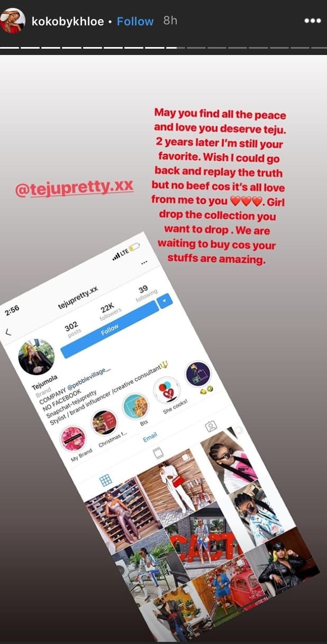Open the Christmas story highlight
Viewport: 327px width, 644px height.
tap(104, 422)
